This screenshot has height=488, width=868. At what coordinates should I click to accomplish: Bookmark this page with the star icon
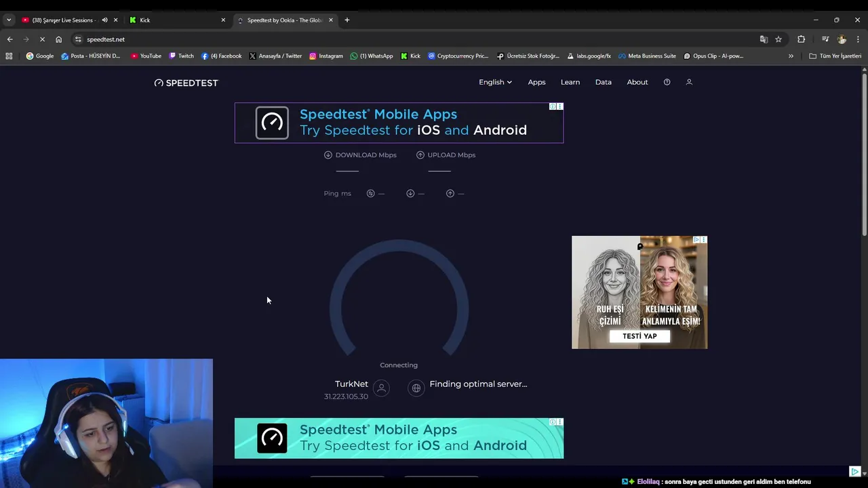(x=778, y=39)
